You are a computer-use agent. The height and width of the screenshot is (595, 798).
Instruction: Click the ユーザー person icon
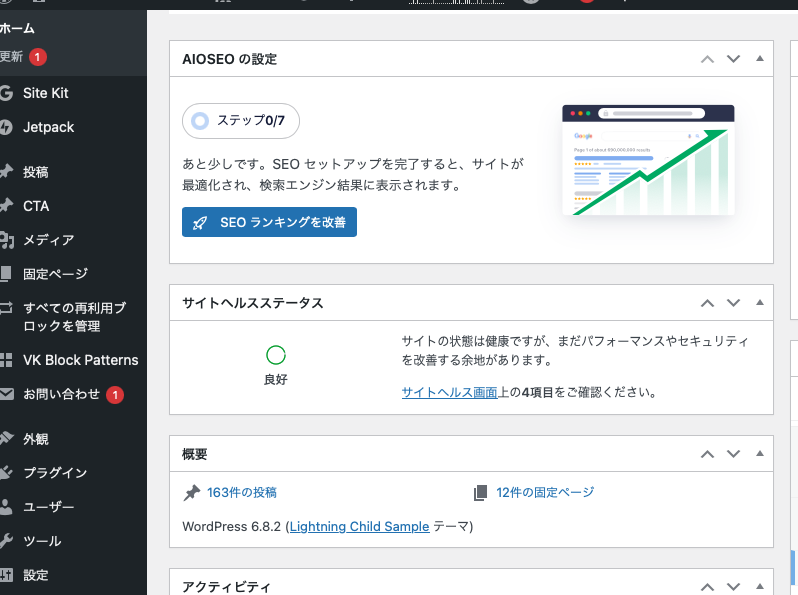click(6, 506)
